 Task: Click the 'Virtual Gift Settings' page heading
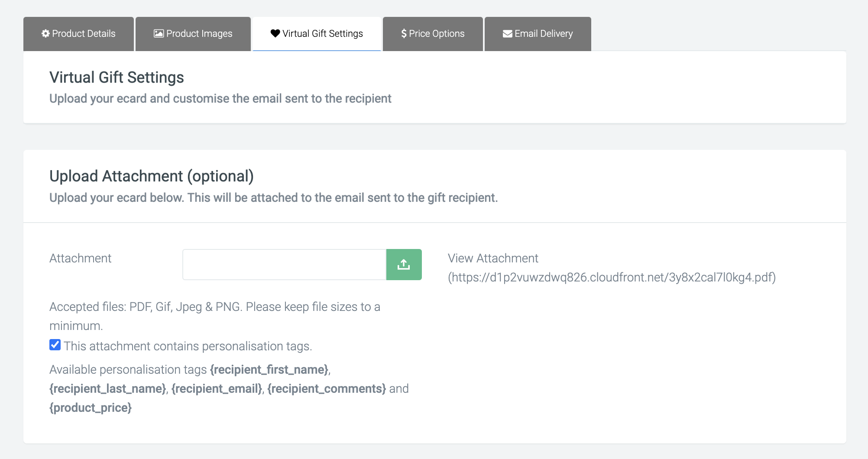(x=117, y=78)
